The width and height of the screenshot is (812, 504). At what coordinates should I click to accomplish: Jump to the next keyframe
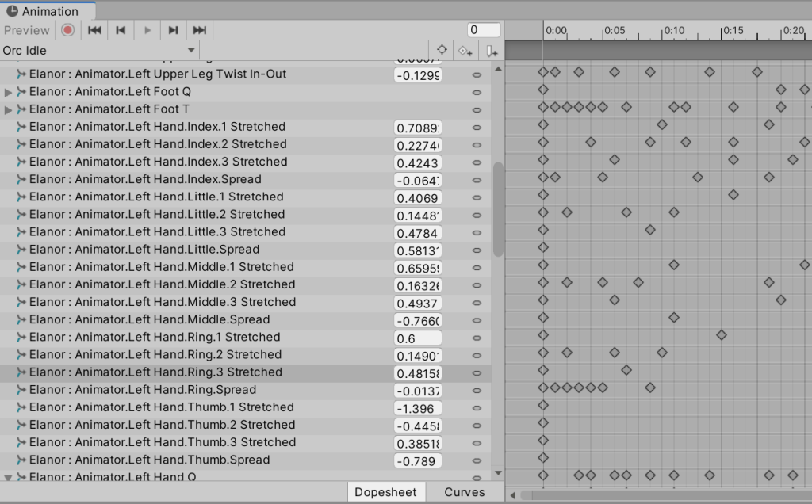[x=173, y=30]
